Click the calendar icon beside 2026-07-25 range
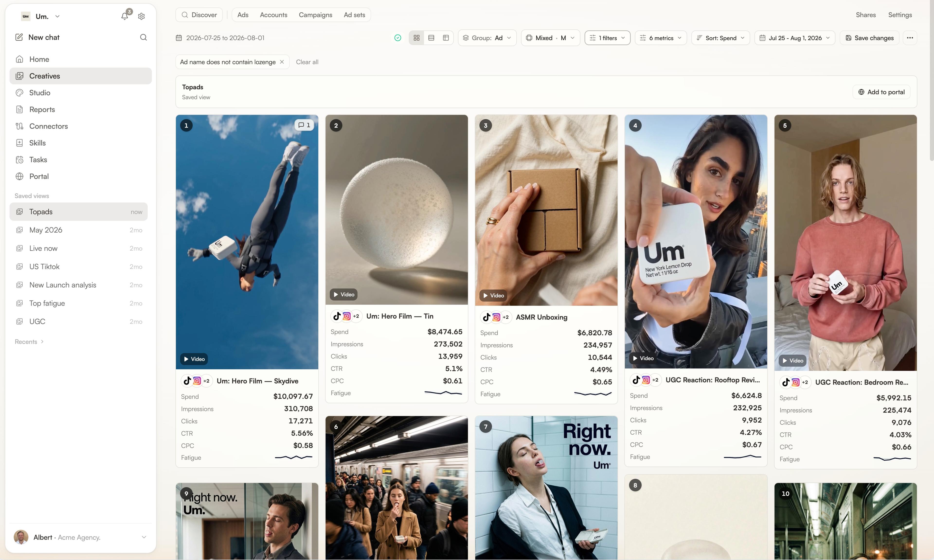This screenshot has width=934, height=560. (179, 38)
